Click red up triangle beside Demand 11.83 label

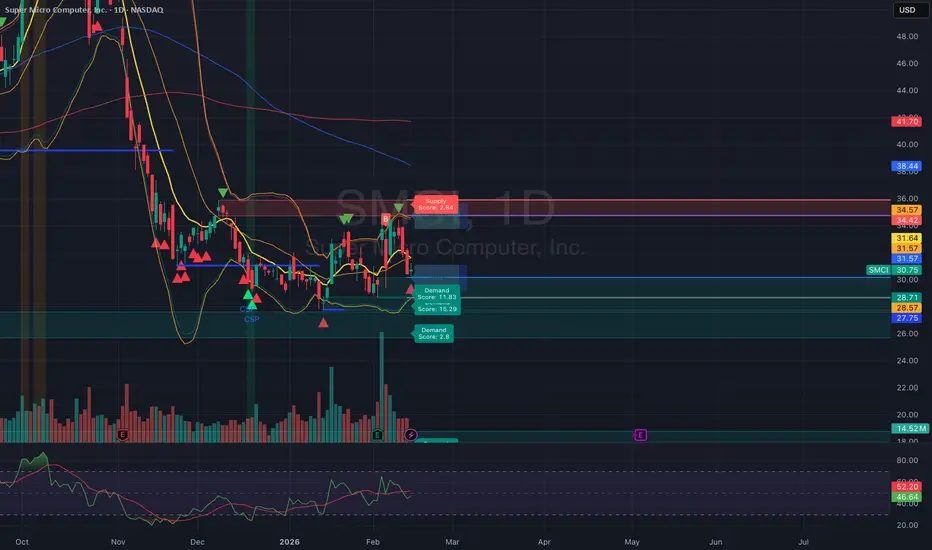point(410,289)
